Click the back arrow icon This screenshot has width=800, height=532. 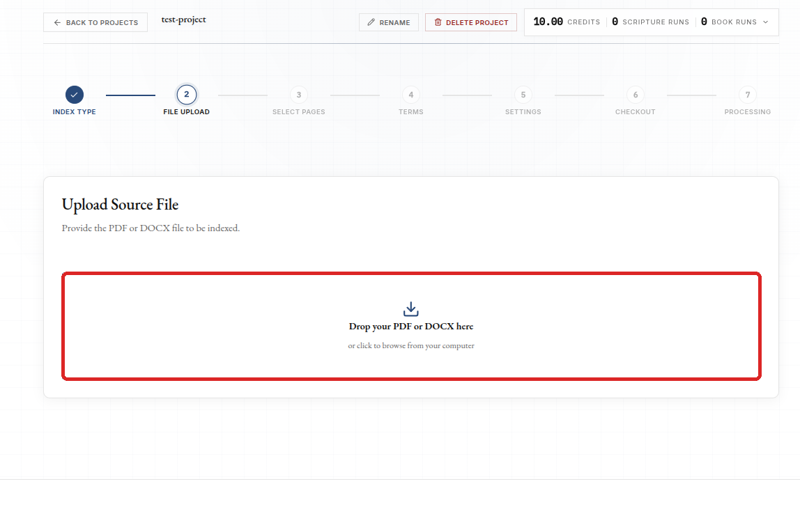pyautogui.click(x=57, y=22)
